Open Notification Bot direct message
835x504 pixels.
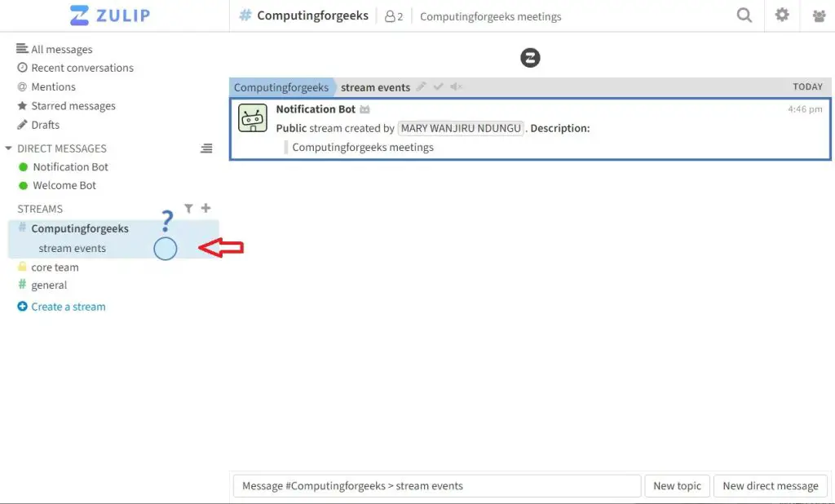click(70, 166)
